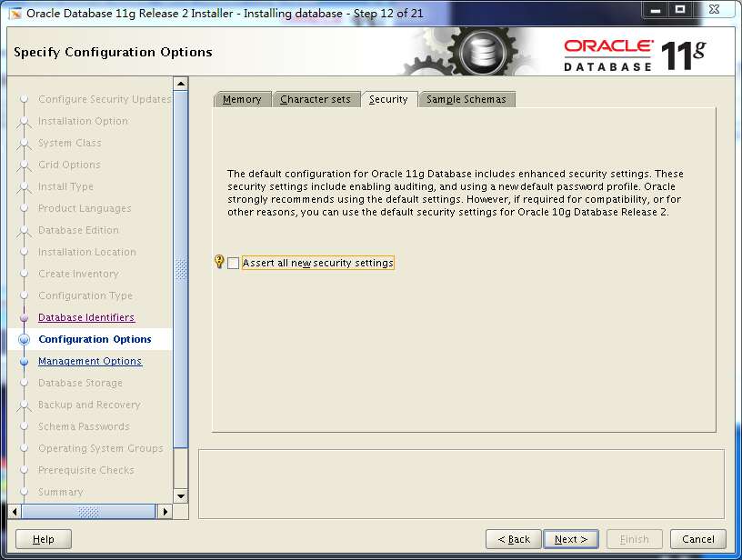Open the Sample Schemas tab

click(x=466, y=100)
